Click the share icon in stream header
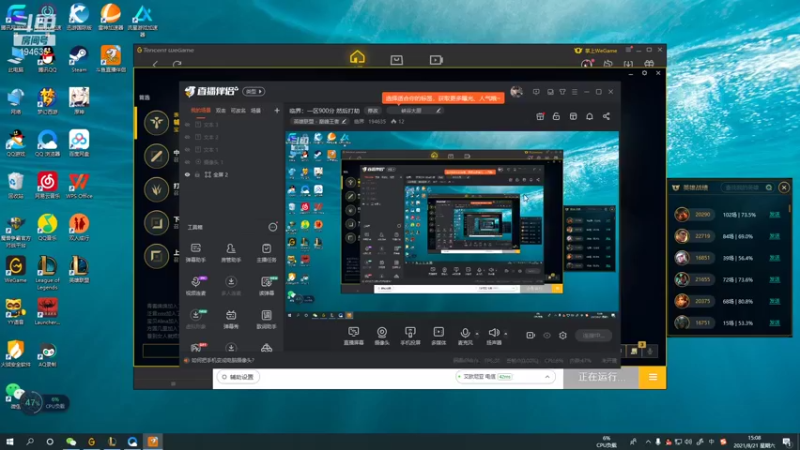800x450 pixels. pyautogui.click(x=606, y=116)
